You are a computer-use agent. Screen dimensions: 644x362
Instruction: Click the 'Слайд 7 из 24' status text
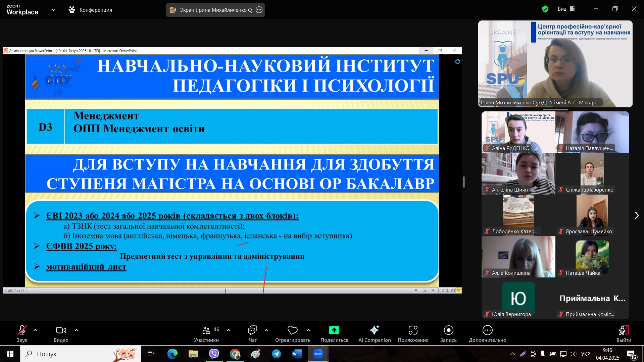(x=14, y=291)
